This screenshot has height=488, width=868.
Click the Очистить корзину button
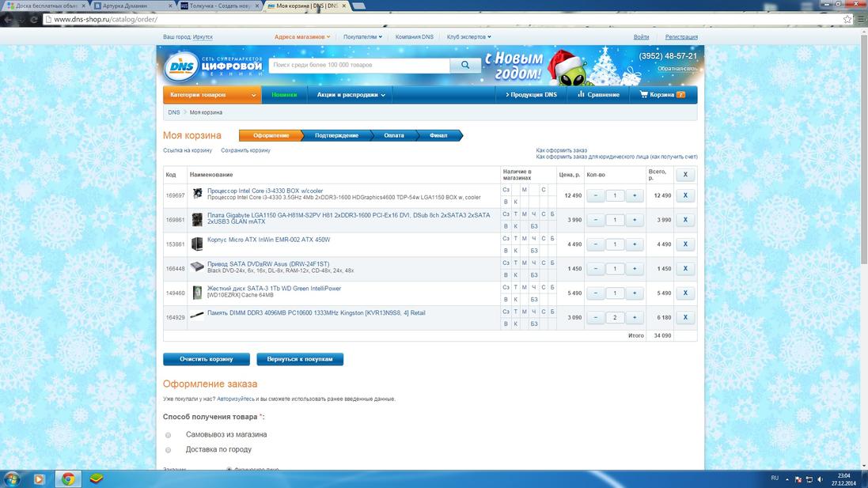click(207, 359)
